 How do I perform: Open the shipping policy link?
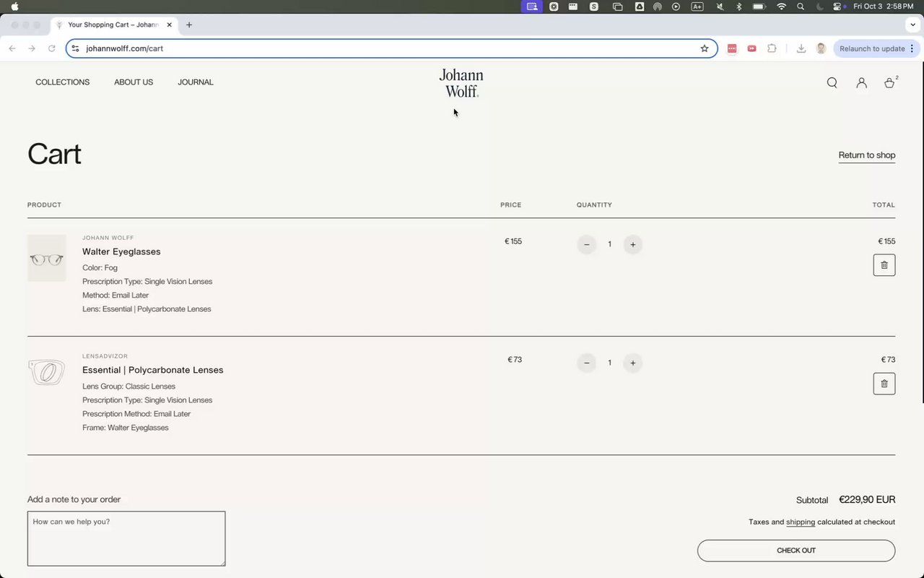pyautogui.click(x=801, y=522)
